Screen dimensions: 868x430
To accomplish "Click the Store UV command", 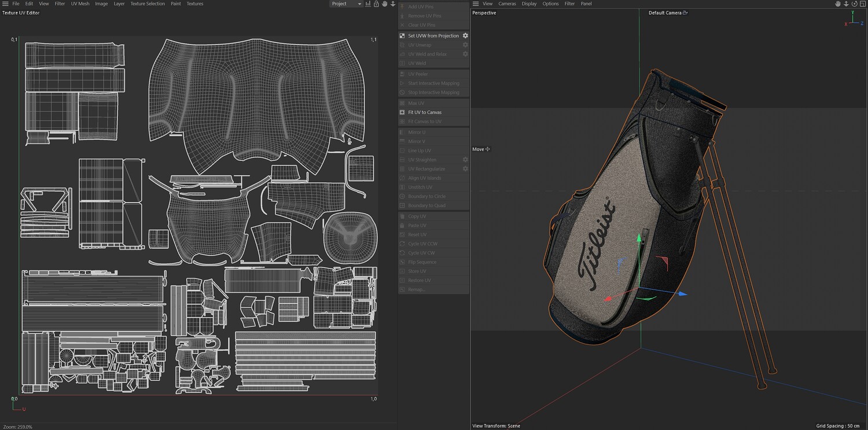I will click(434, 271).
